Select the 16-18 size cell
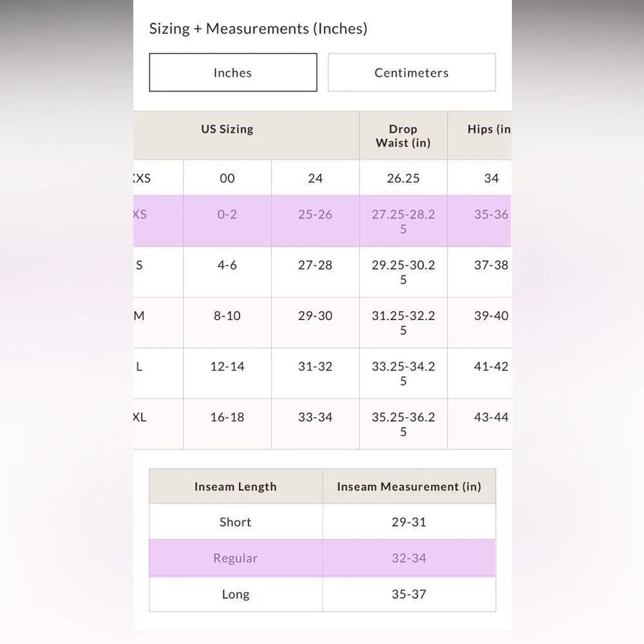The image size is (644, 644). tap(227, 417)
